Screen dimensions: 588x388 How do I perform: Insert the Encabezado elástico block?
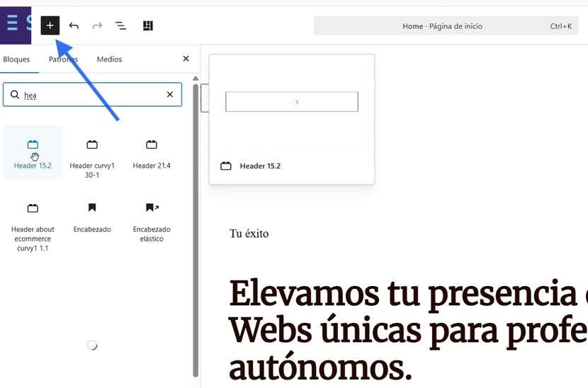click(x=152, y=220)
